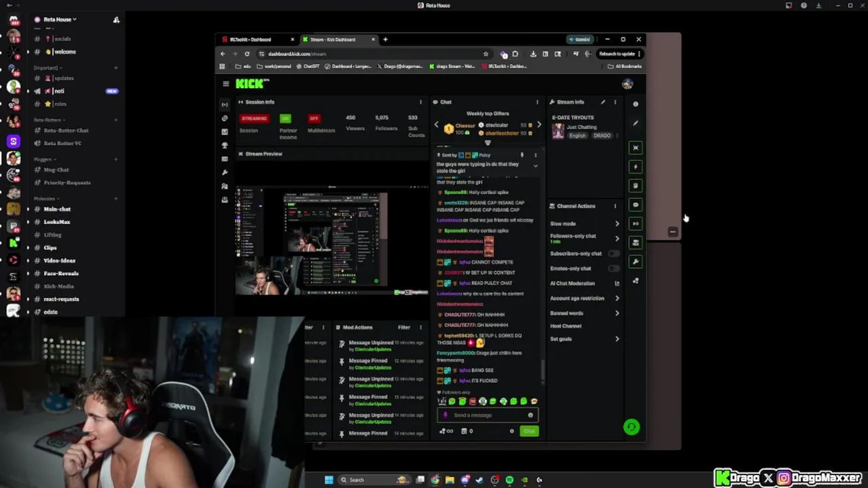
Task: Unpin the pinned message from Pulcy
Action: point(522,155)
